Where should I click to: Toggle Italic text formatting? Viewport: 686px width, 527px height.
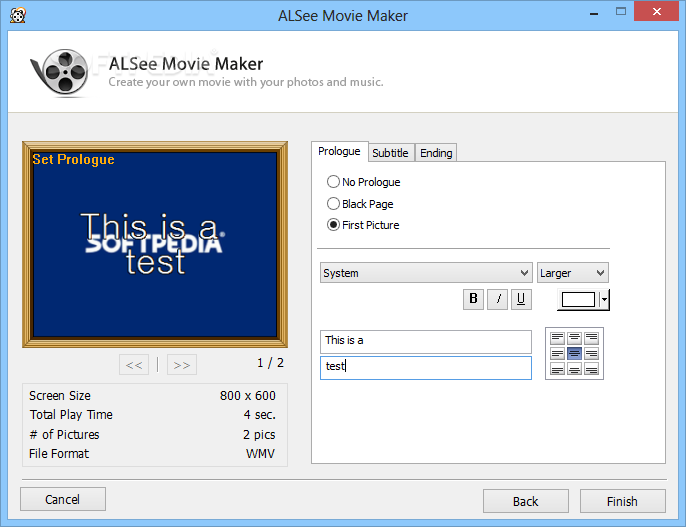(x=497, y=299)
